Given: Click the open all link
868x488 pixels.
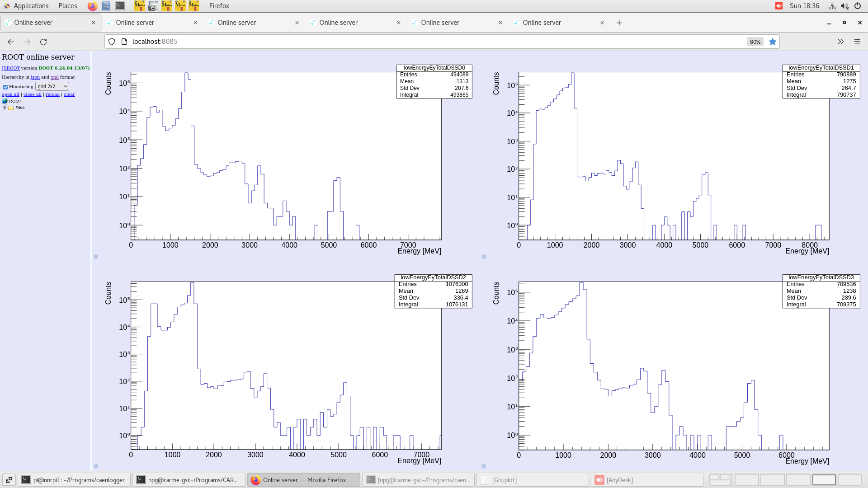Looking at the screenshot, I should (10, 94).
